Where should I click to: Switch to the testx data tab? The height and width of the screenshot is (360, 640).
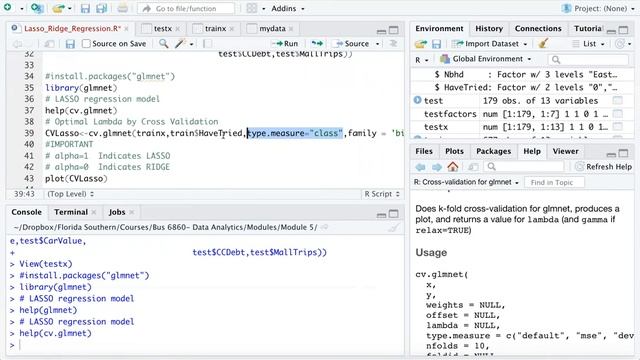click(162, 29)
